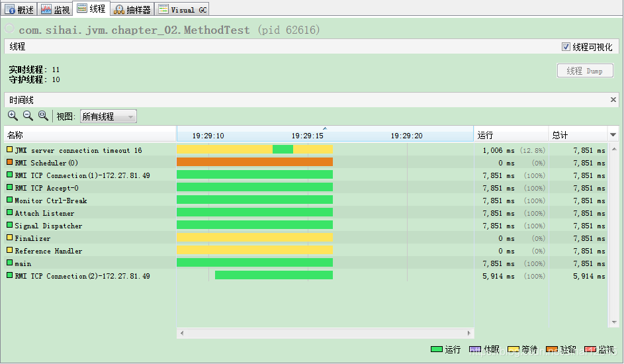624x364 pixels.
Task: Select the main thread name
Action: coord(23,264)
